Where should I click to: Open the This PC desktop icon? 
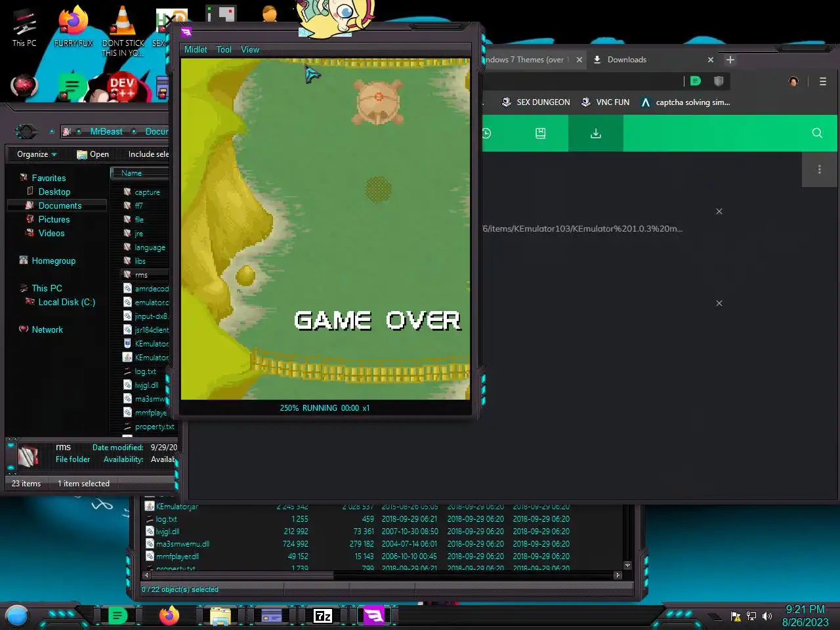coord(24,28)
